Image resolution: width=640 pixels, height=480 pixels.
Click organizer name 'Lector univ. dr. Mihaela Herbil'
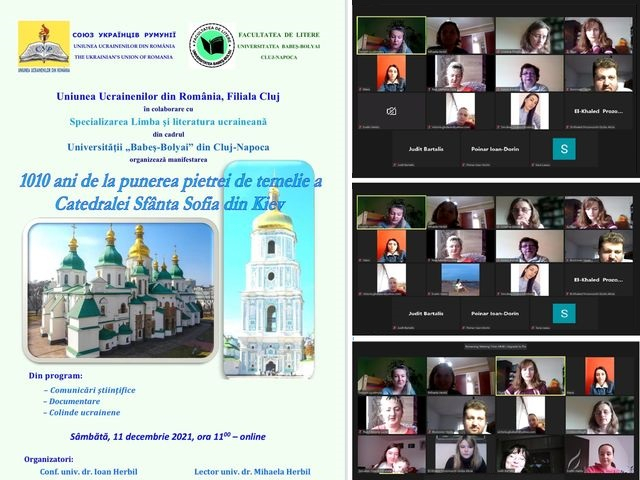tap(255, 470)
